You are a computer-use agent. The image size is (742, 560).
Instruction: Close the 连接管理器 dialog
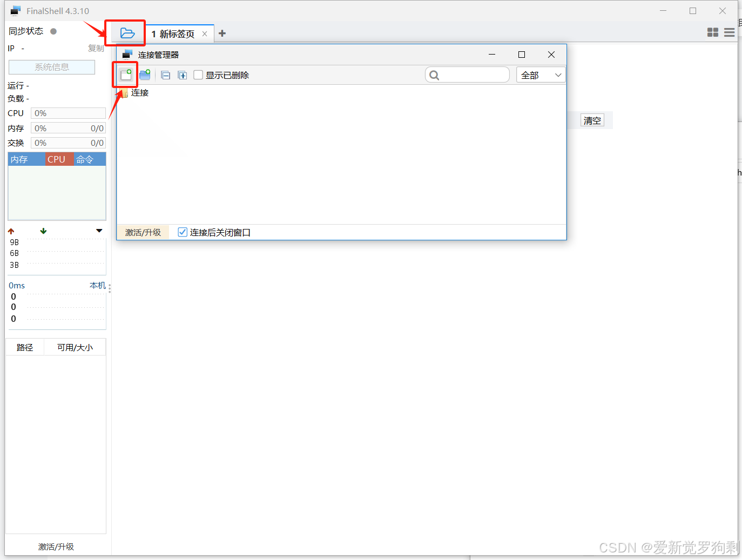pos(551,55)
